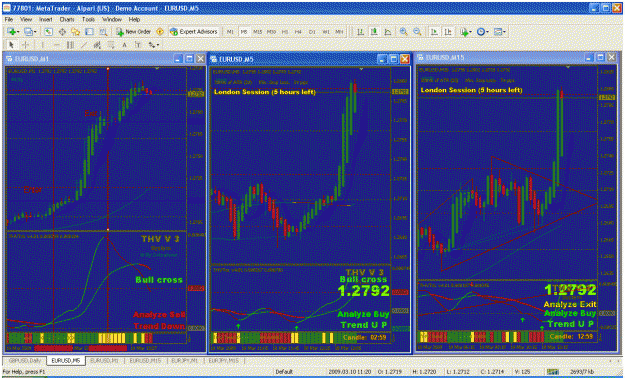The height and width of the screenshot is (378, 625).
Task: Open the Templates dropdown arrow
Action: 505,32
